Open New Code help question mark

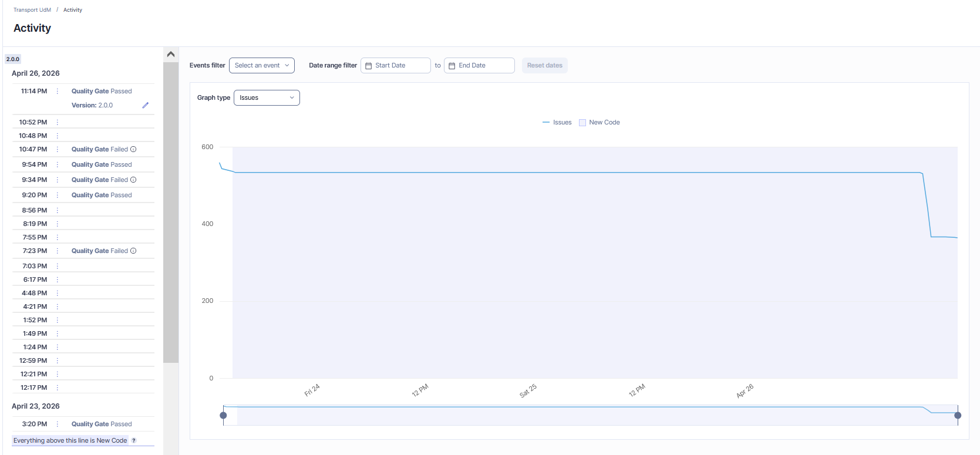point(133,440)
